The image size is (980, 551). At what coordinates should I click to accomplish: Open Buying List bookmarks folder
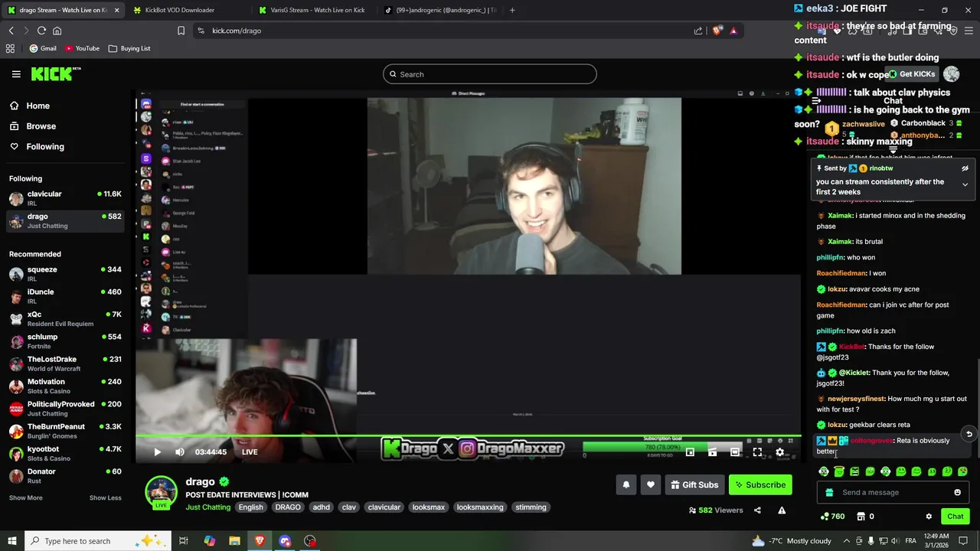[x=129, y=48]
